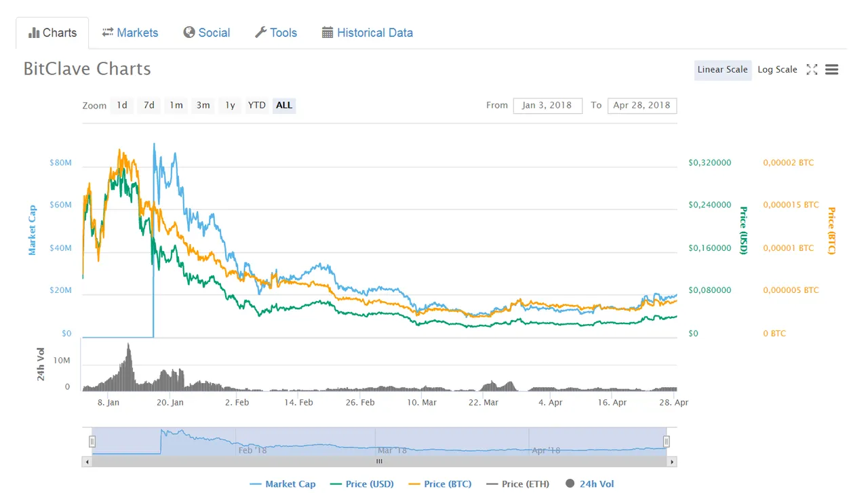
Task: Click the $80M market cap axis label
Action: click(60, 163)
